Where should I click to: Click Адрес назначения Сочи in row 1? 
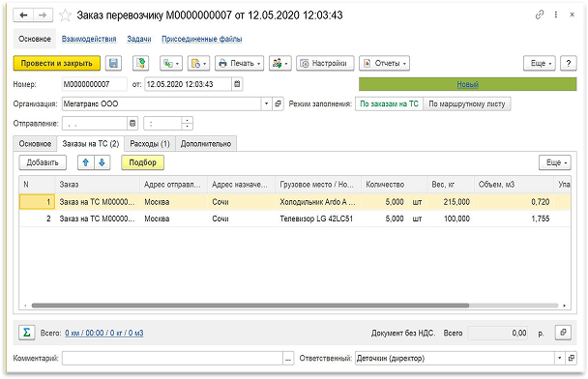[x=241, y=202]
